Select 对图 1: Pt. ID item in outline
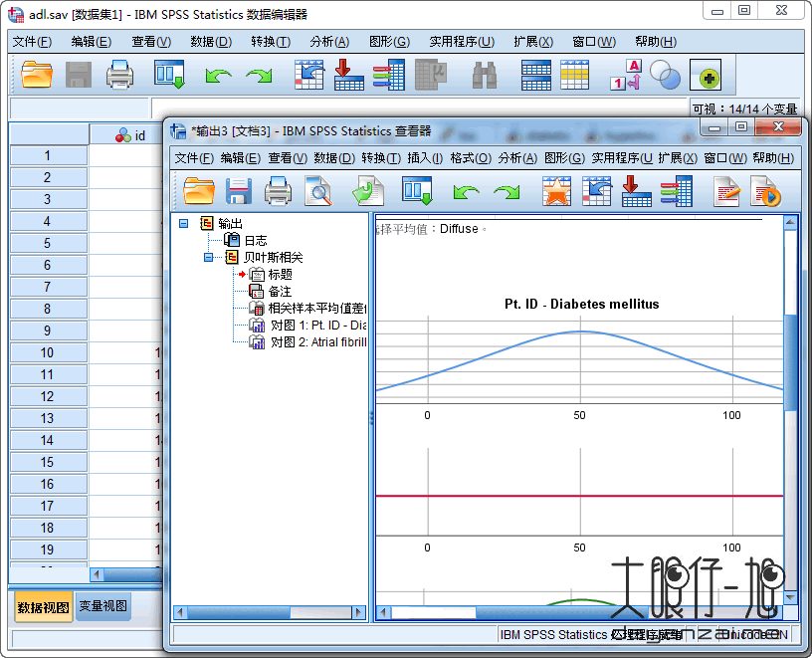 coord(318,326)
